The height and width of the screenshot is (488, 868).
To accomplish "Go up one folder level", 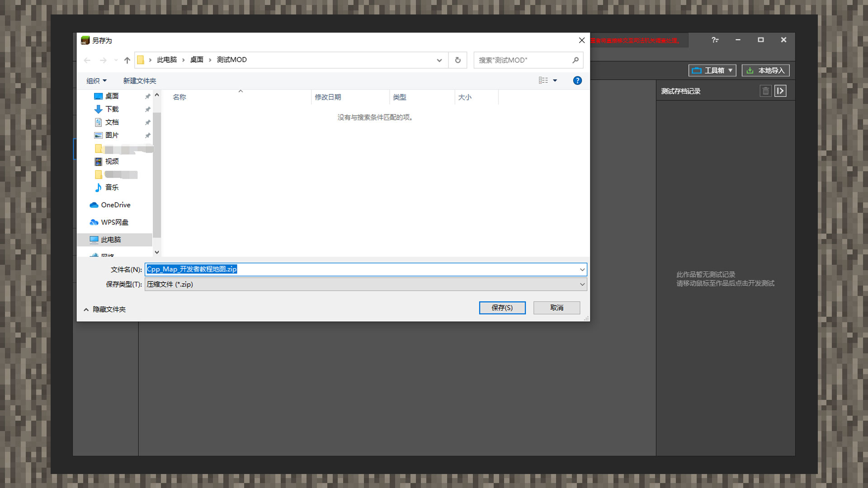I will point(127,60).
